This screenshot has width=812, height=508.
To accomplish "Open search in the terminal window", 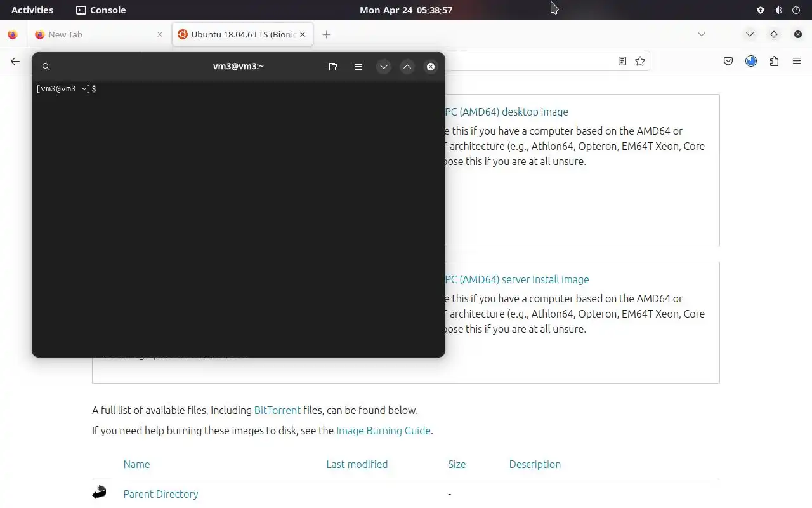I will pyautogui.click(x=46, y=66).
